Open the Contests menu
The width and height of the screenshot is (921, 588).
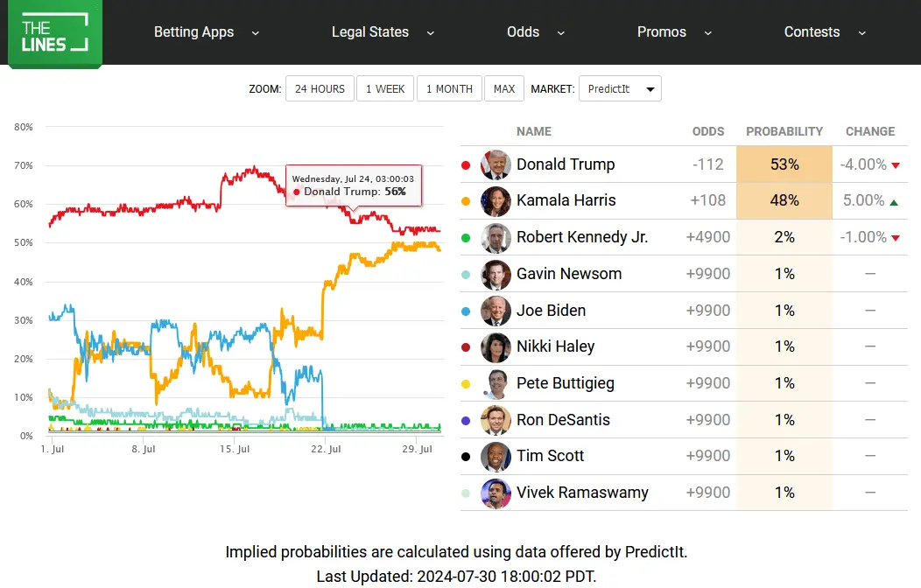825,32
